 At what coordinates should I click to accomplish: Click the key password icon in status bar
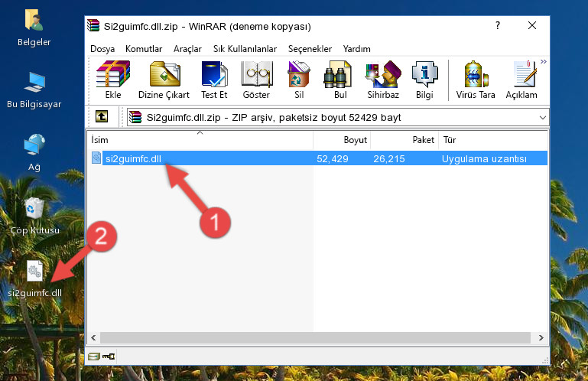[109, 357]
